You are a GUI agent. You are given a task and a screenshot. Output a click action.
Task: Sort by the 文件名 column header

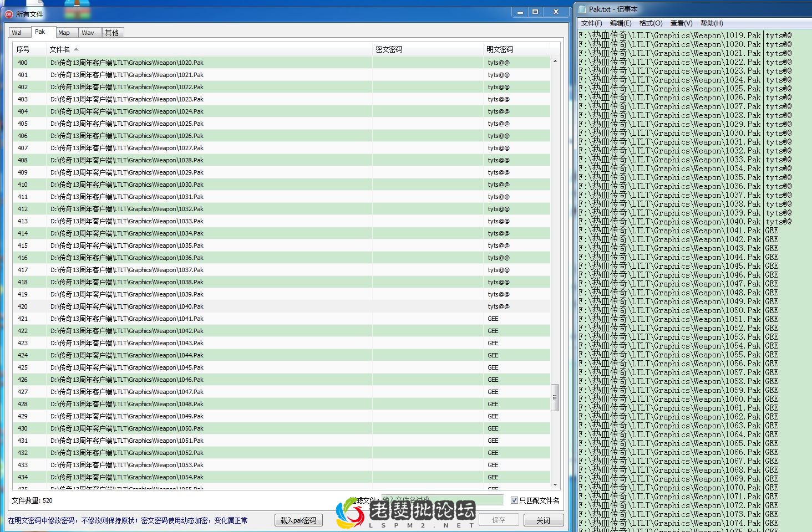(x=210, y=49)
